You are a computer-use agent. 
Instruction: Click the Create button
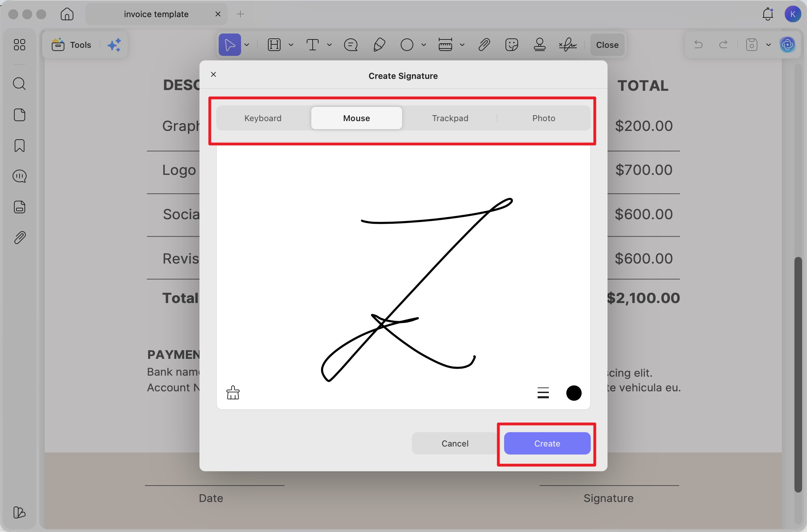(547, 443)
